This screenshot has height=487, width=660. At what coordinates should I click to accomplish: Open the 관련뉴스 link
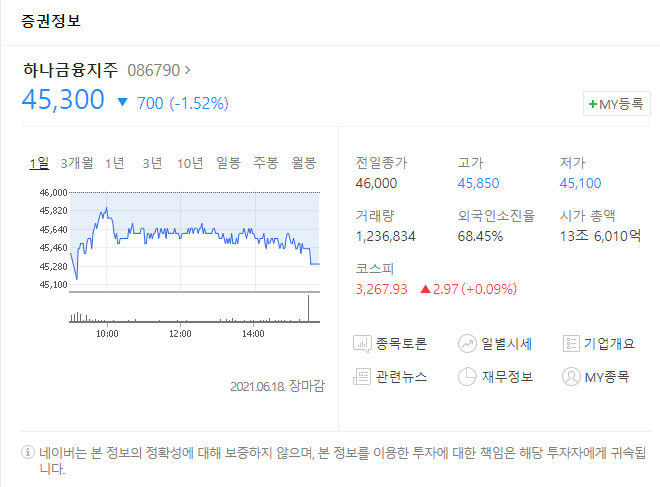tap(401, 376)
